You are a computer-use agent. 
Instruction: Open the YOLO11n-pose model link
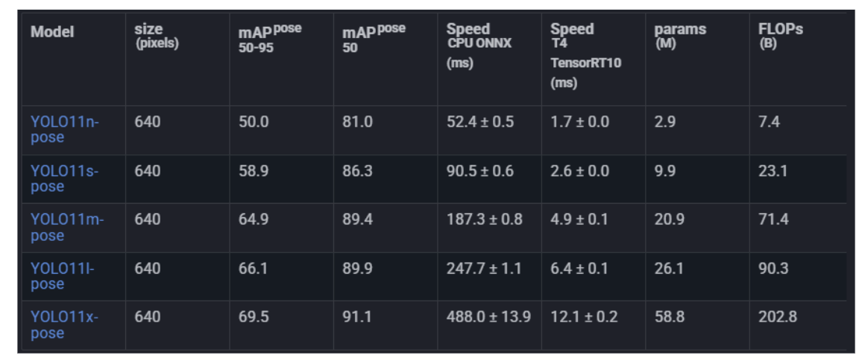[x=65, y=129]
